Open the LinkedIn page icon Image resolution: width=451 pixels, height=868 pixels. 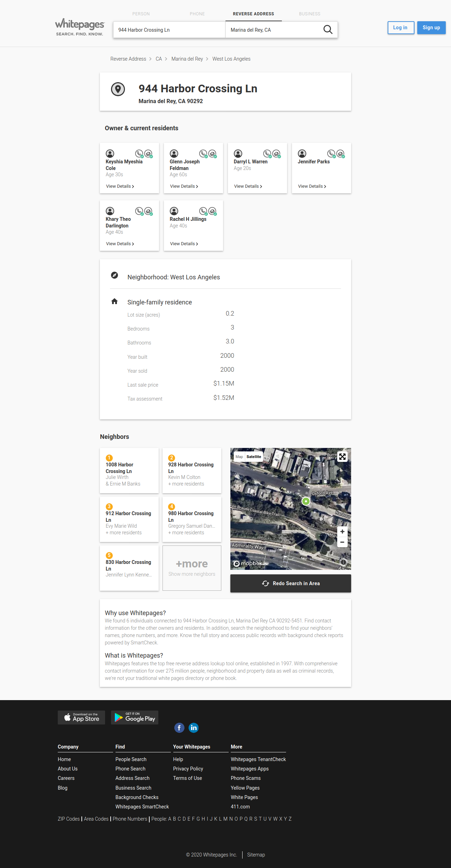pos(193,728)
